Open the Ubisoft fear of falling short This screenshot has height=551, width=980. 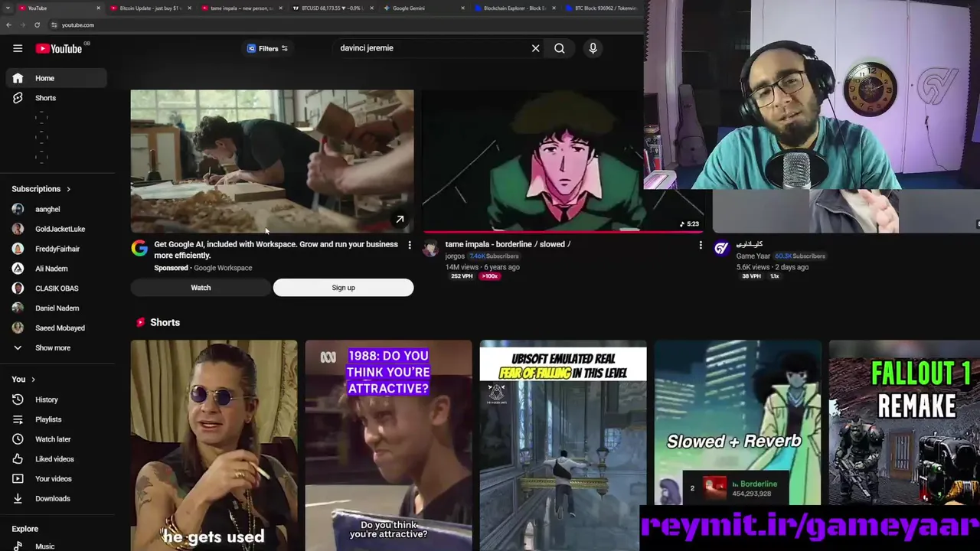point(563,445)
